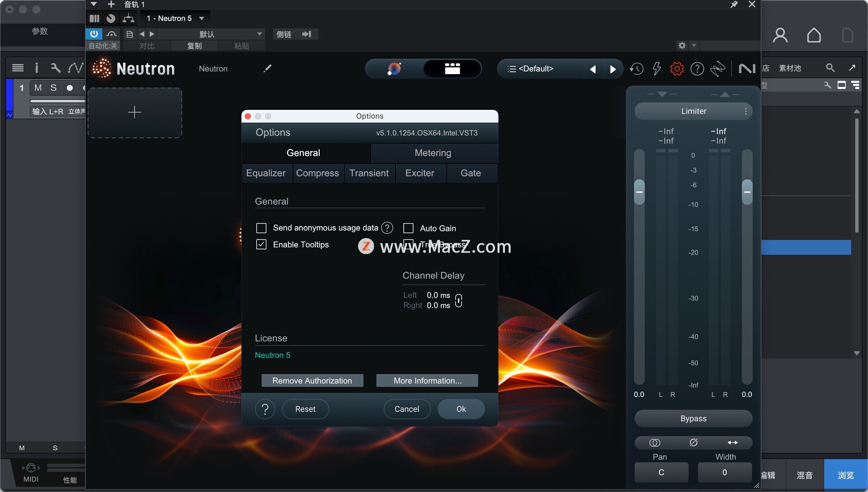The height and width of the screenshot is (492, 868).
Task: Click the Pan value field C
Action: (x=661, y=472)
